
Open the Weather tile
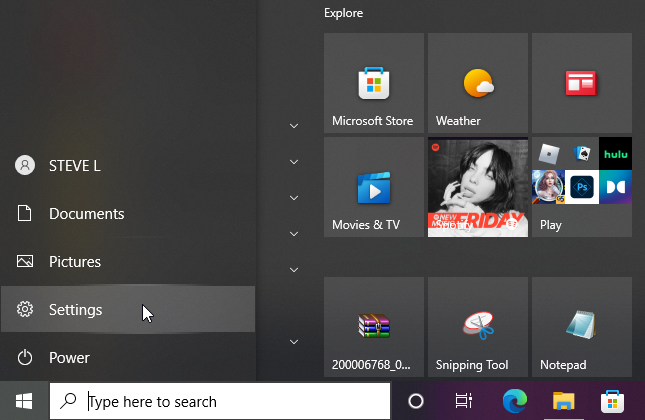click(478, 83)
